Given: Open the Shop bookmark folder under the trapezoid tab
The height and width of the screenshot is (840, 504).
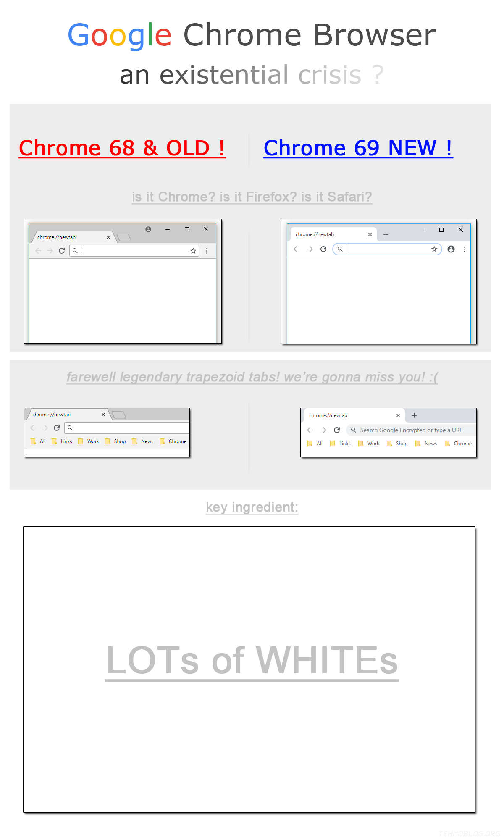Looking at the screenshot, I should 115,441.
